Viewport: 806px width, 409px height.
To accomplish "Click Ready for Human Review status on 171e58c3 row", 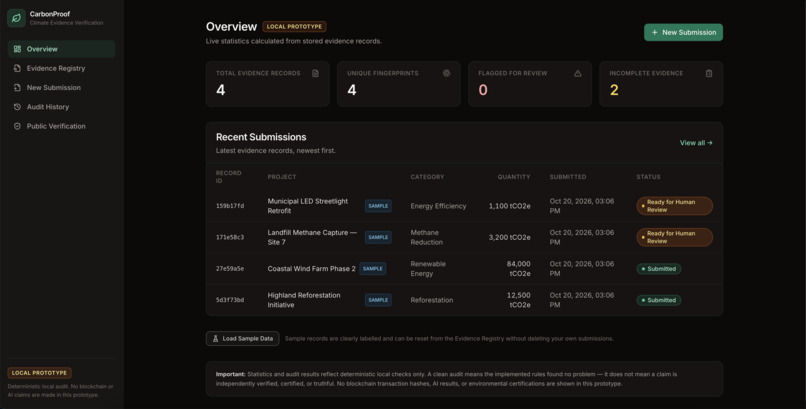I will (x=674, y=237).
